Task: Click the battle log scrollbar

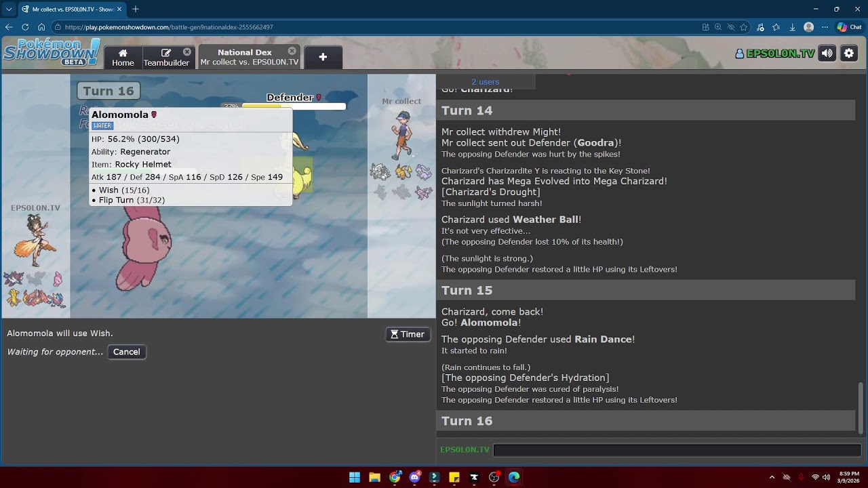Action: [x=861, y=408]
